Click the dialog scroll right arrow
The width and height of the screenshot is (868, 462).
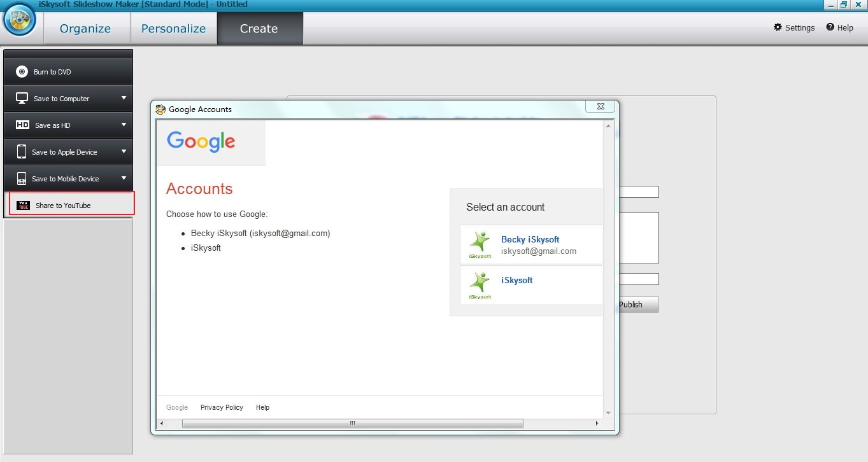[x=597, y=423]
